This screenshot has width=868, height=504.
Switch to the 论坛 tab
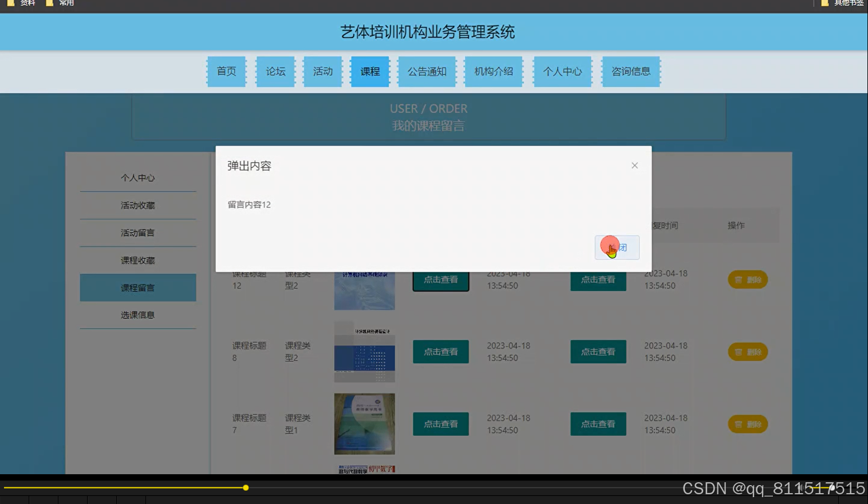275,71
